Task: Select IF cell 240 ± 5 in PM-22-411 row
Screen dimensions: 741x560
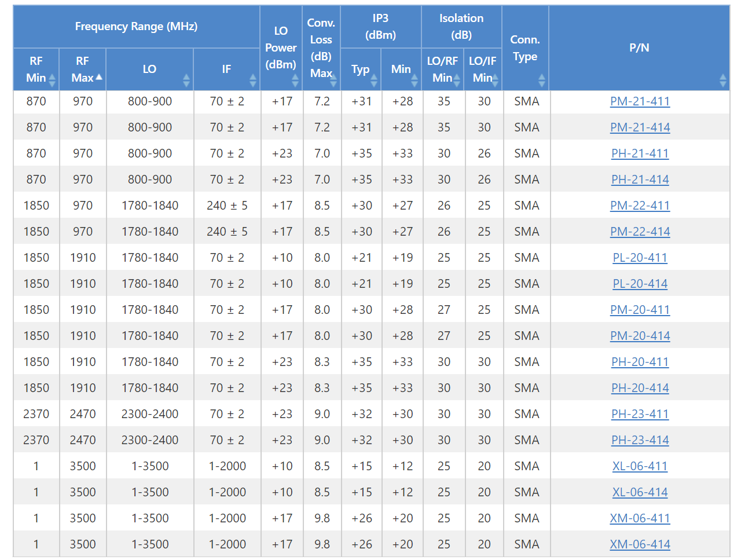Action: point(227,206)
